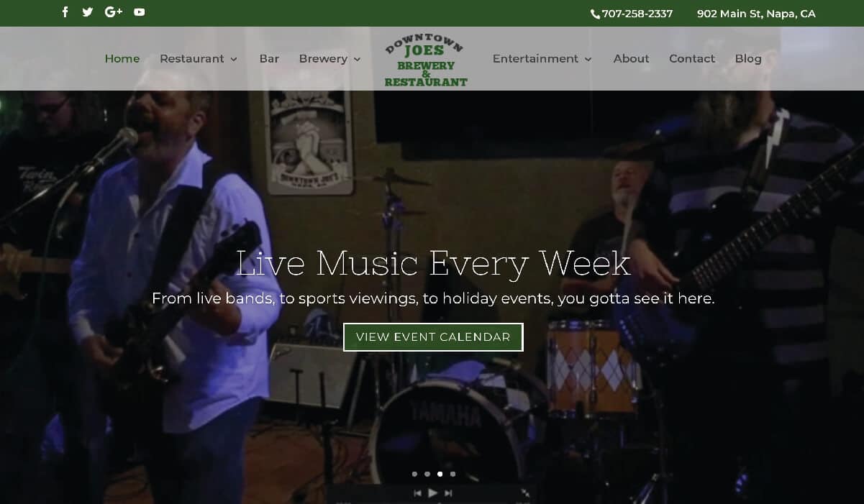Open the Blog link in navigation
This screenshot has width=864, height=504.
click(x=748, y=59)
